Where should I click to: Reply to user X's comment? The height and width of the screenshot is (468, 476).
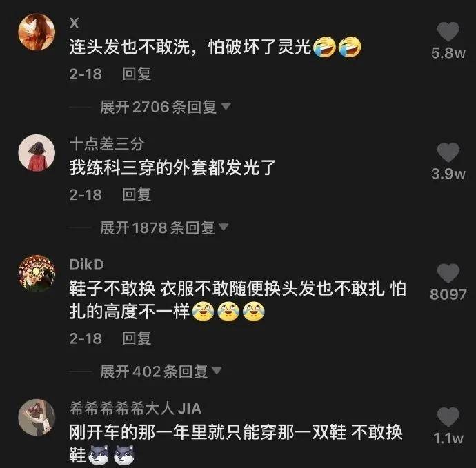137,74
